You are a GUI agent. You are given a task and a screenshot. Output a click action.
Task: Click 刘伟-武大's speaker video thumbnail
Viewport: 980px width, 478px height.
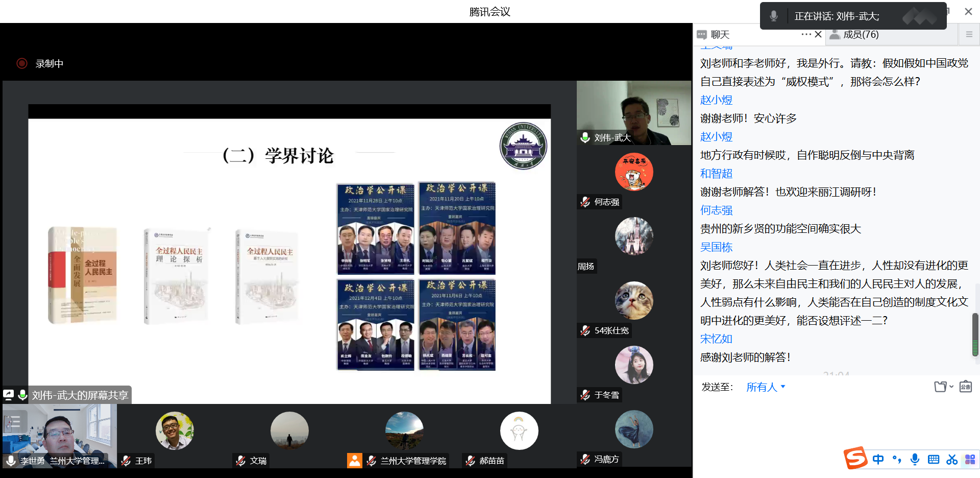click(633, 113)
